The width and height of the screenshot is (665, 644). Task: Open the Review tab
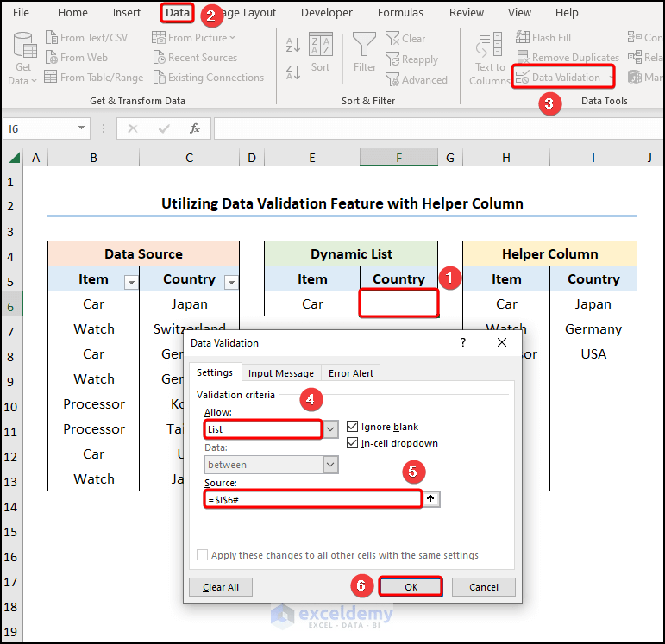[466, 13]
